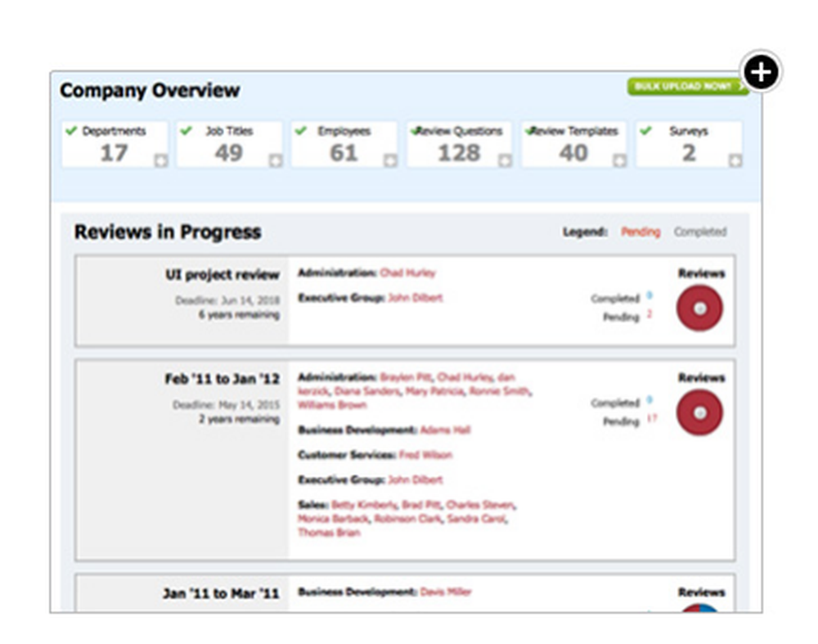Image resolution: width=818 pixels, height=644 pixels.
Task: Click the Williams Brown name link
Action: pos(332,405)
